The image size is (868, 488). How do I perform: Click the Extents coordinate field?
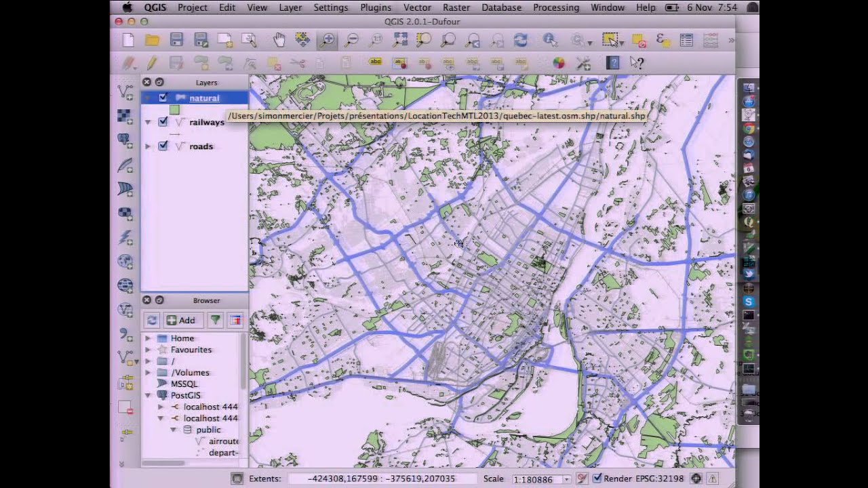click(x=382, y=479)
